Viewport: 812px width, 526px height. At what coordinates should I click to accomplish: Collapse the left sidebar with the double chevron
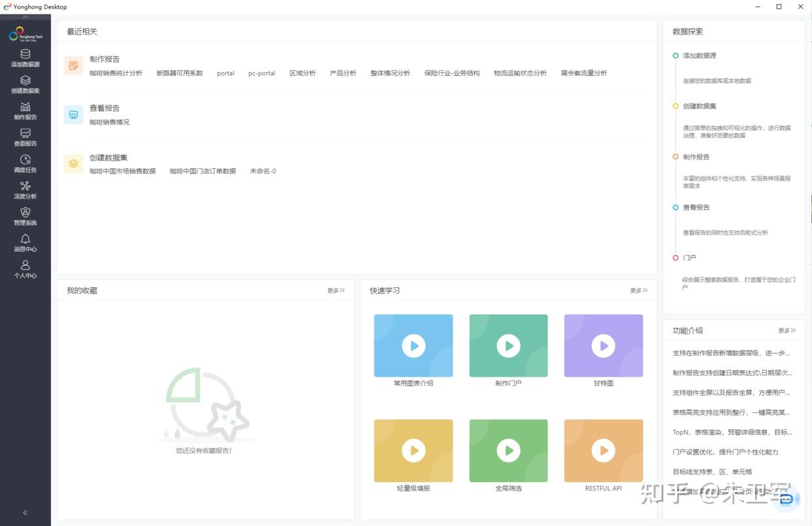26,513
